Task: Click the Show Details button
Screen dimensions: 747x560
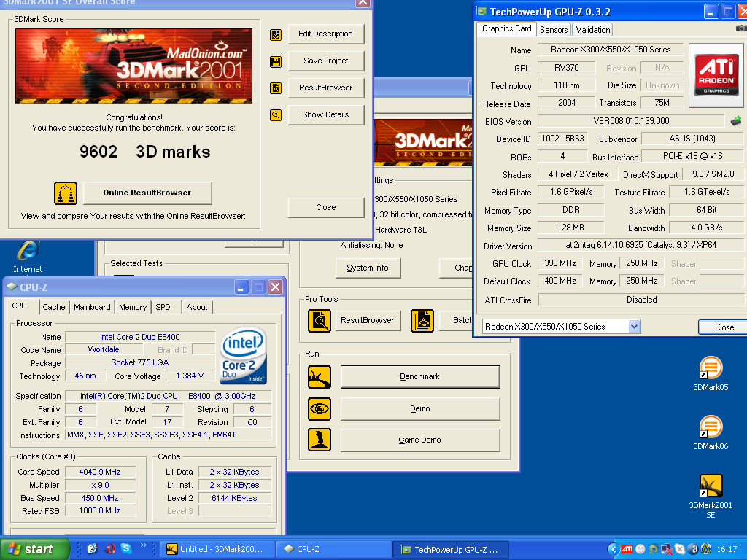Action: point(326,114)
